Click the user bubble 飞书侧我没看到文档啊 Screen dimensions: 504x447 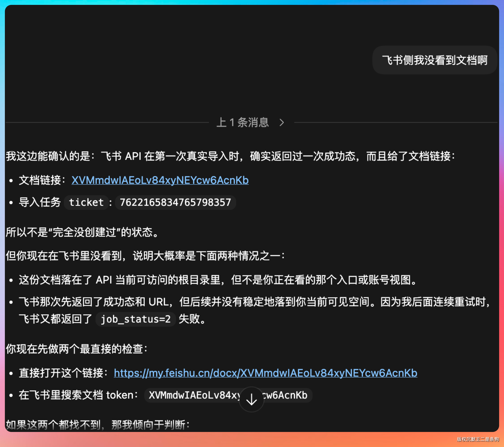(x=434, y=60)
